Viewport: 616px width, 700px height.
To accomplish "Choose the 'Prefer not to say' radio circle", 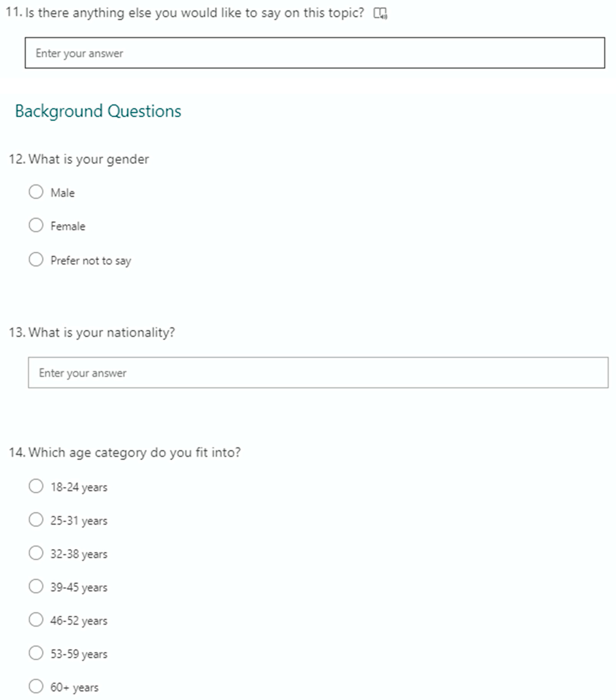I will click(x=36, y=260).
